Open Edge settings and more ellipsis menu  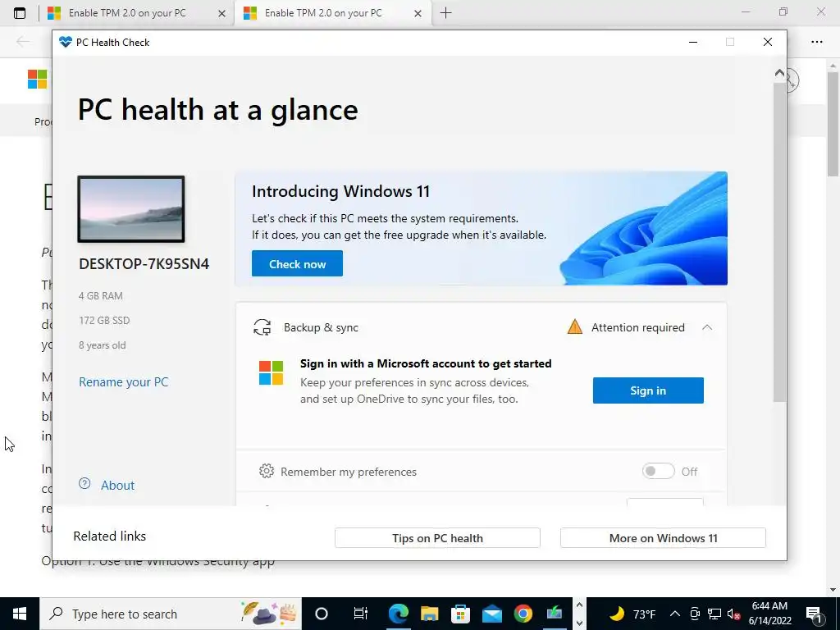coord(816,42)
